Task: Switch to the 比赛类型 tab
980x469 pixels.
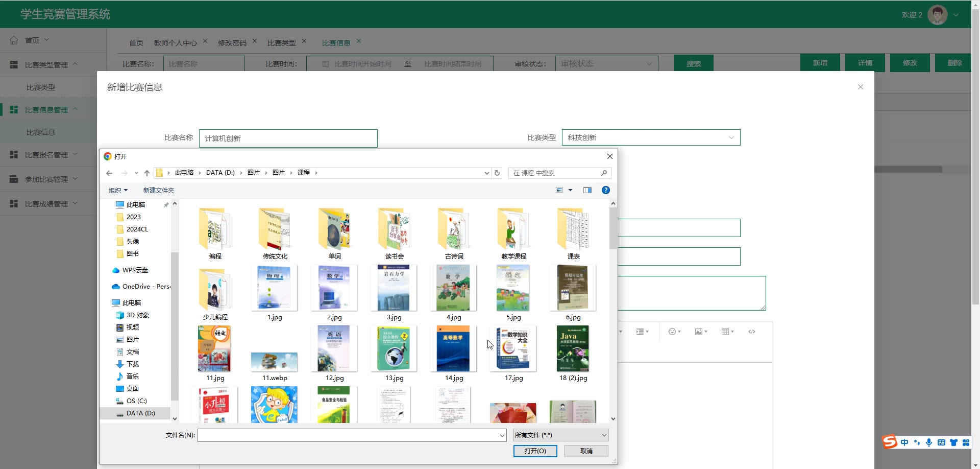Action: [x=281, y=43]
